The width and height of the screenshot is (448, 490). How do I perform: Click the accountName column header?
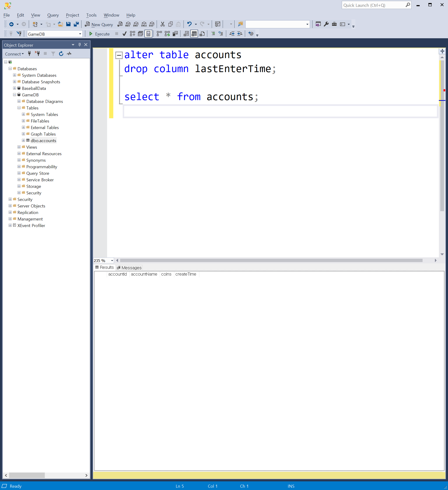(144, 274)
